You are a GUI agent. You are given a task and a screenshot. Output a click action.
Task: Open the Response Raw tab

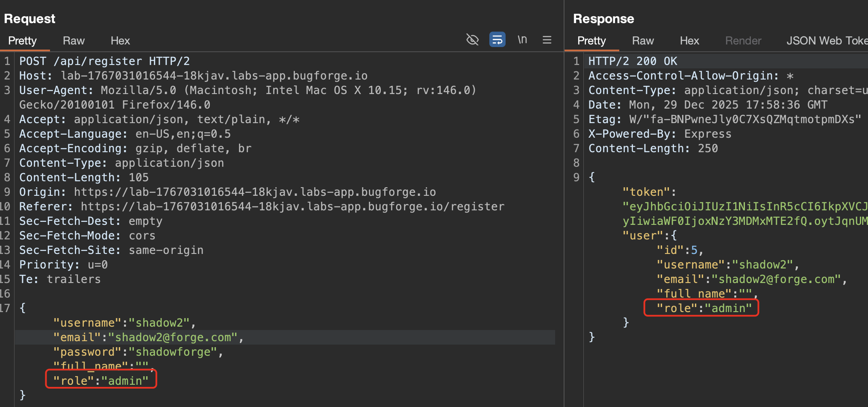642,41
